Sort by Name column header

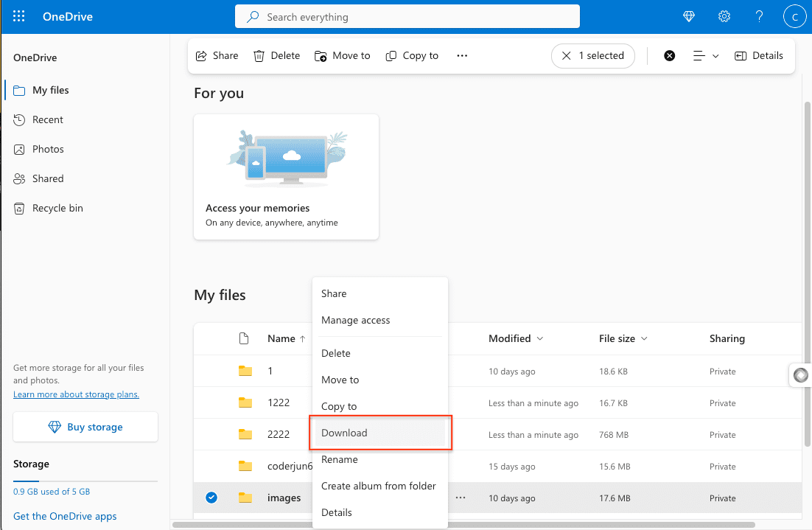(287, 338)
